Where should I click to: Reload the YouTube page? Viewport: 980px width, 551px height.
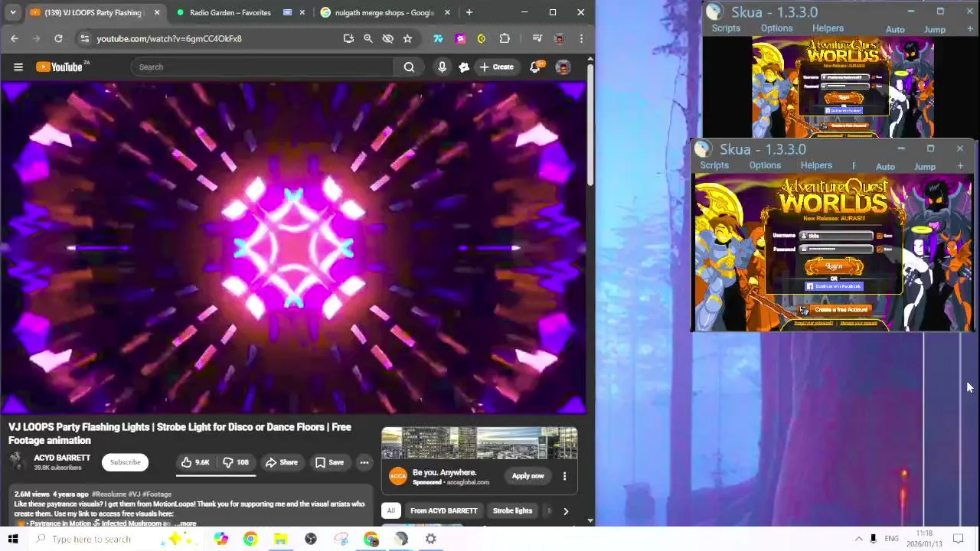pyautogui.click(x=58, y=38)
